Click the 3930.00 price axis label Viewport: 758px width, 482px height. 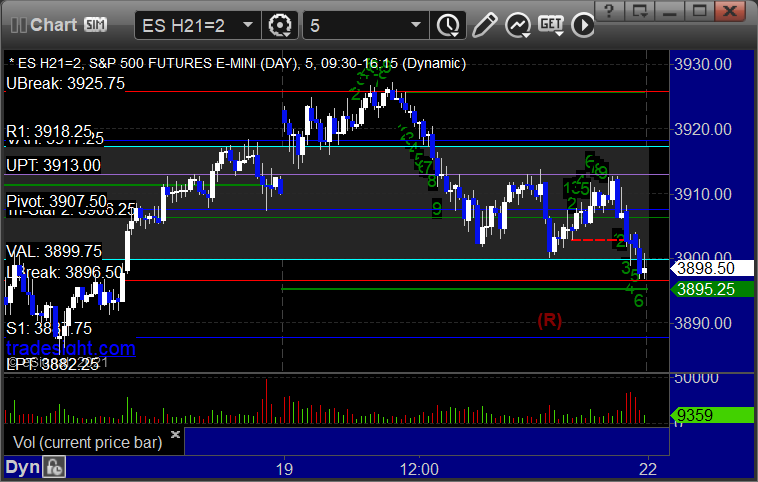pyautogui.click(x=703, y=64)
